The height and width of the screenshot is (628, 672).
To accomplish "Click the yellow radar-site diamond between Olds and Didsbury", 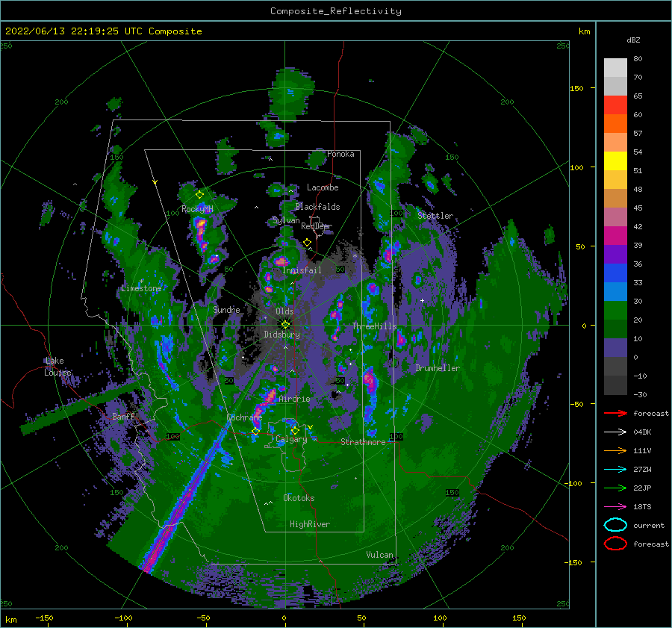I will (285, 325).
